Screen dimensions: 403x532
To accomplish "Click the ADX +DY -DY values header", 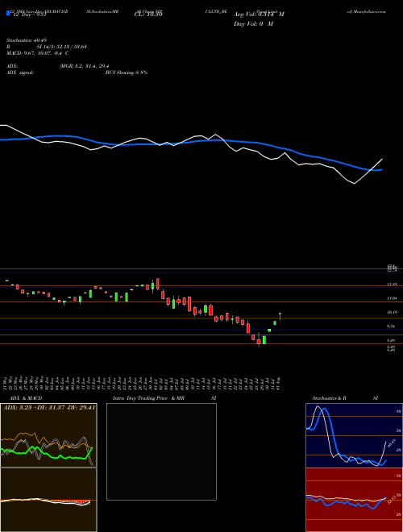I will point(49,407).
